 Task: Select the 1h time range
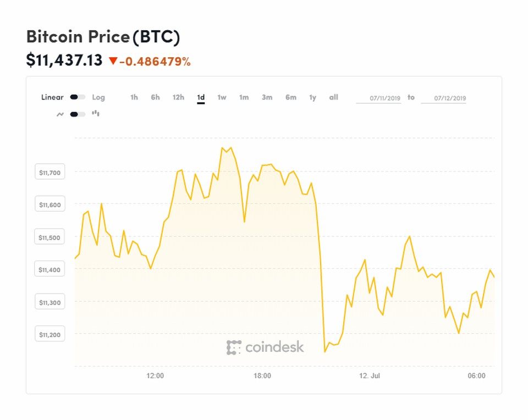[x=134, y=97]
